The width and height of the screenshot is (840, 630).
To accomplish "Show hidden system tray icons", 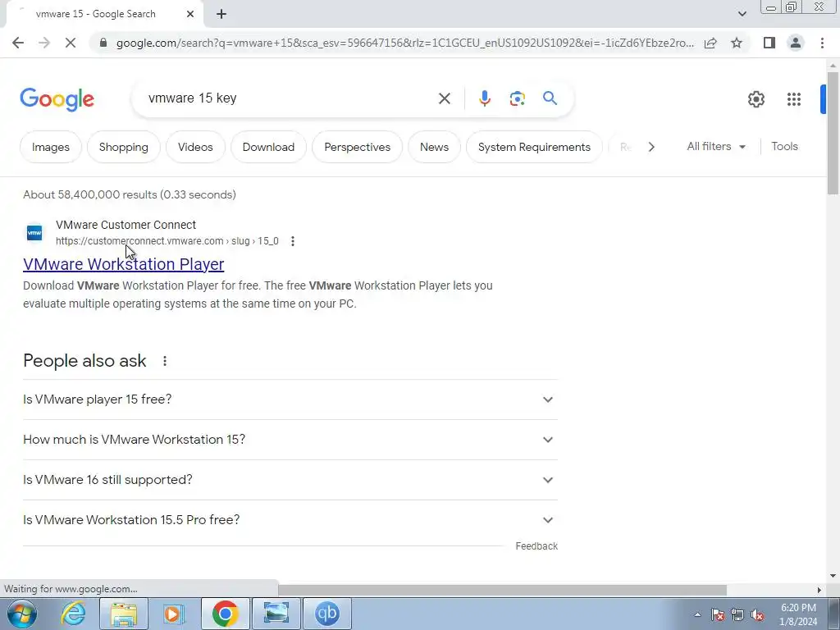I will point(697,614).
